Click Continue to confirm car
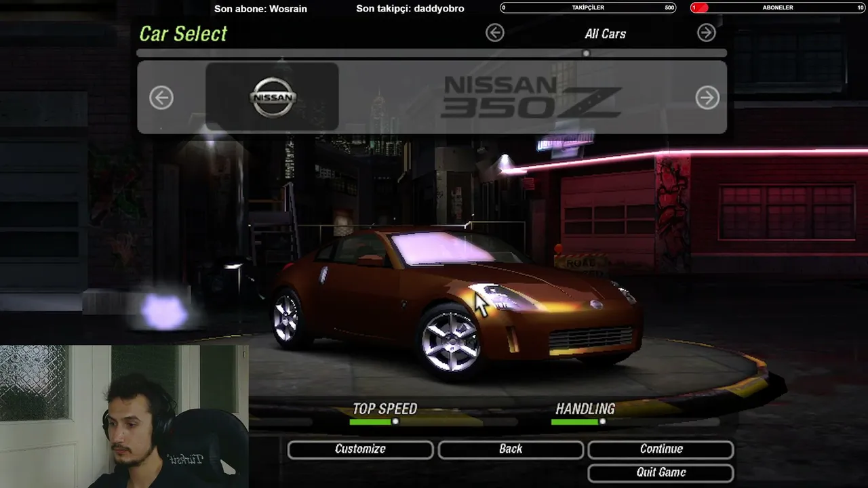The height and width of the screenshot is (488, 868). coord(661,449)
